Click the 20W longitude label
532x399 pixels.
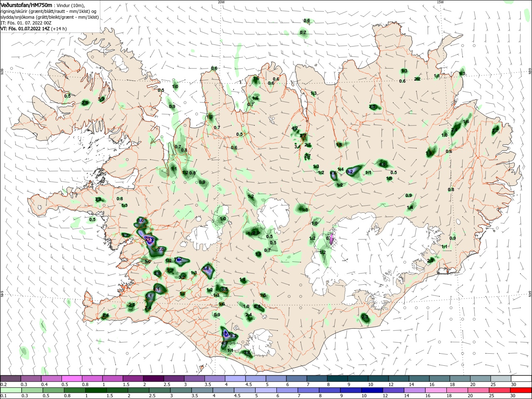coord(221,2)
